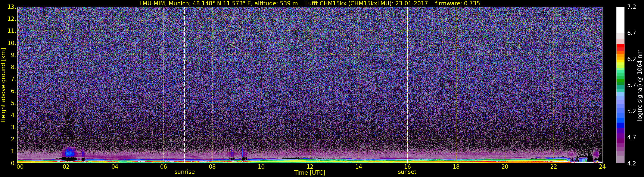Click the time axis tick label '24'
Screen dimensions: 644x177
[602, 167]
